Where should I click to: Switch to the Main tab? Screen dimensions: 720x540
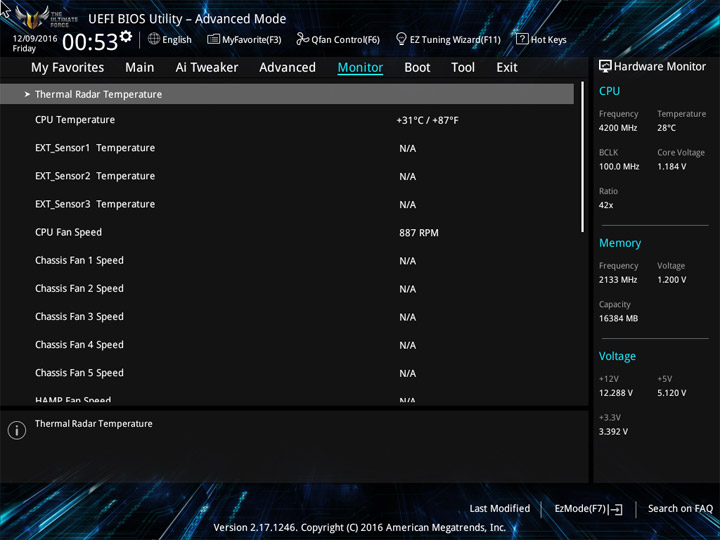(140, 68)
